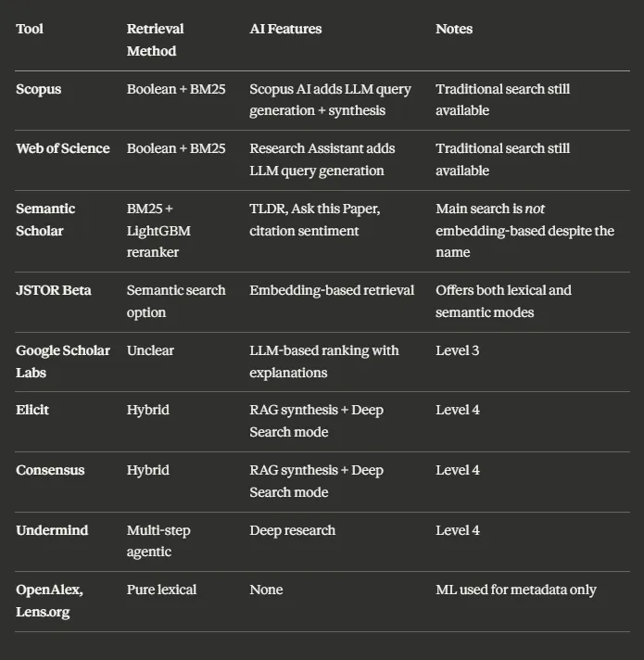Click the Tool column header
This screenshot has width=644, height=660.
pyautogui.click(x=30, y=29)
